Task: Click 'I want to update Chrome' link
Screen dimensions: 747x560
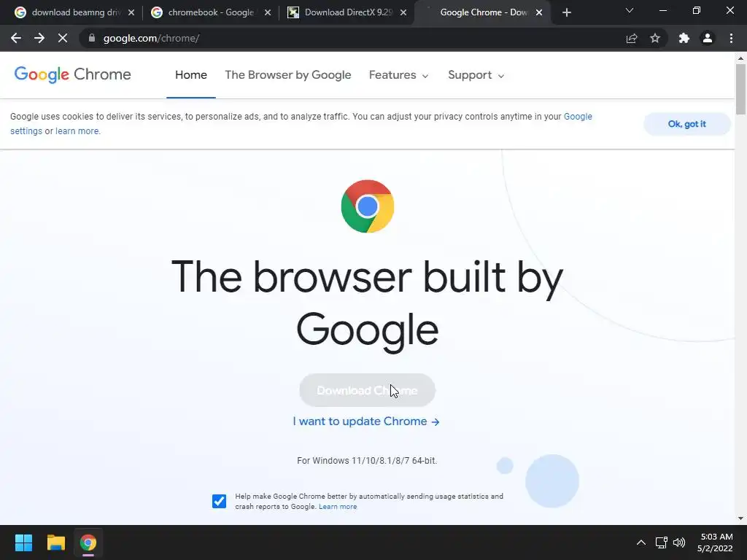Action: tap(366, 421)
